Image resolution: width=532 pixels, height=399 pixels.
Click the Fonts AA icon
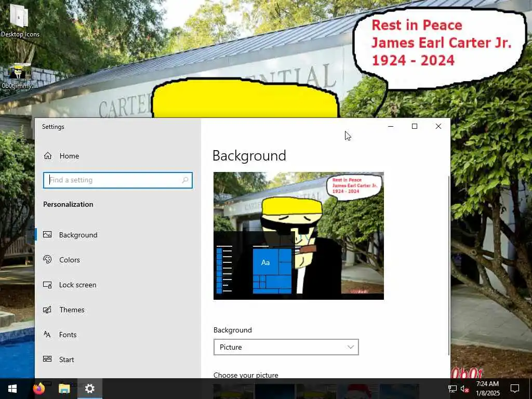tap(47, 335)
